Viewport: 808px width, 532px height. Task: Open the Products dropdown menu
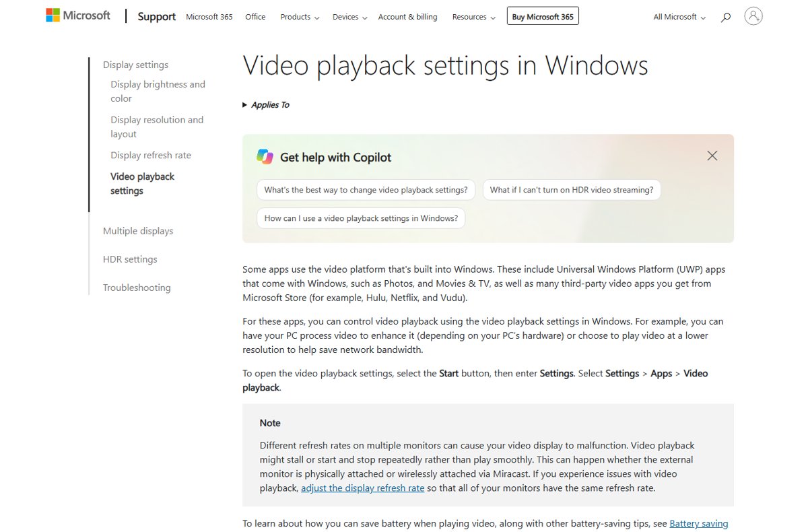coord(300,17)
